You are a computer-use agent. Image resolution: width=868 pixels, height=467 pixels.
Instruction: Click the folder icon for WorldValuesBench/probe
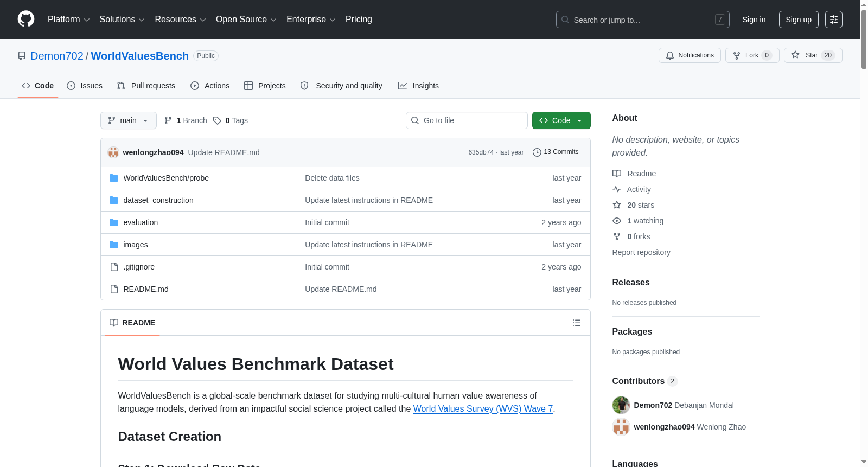click(x=114, y=178)
